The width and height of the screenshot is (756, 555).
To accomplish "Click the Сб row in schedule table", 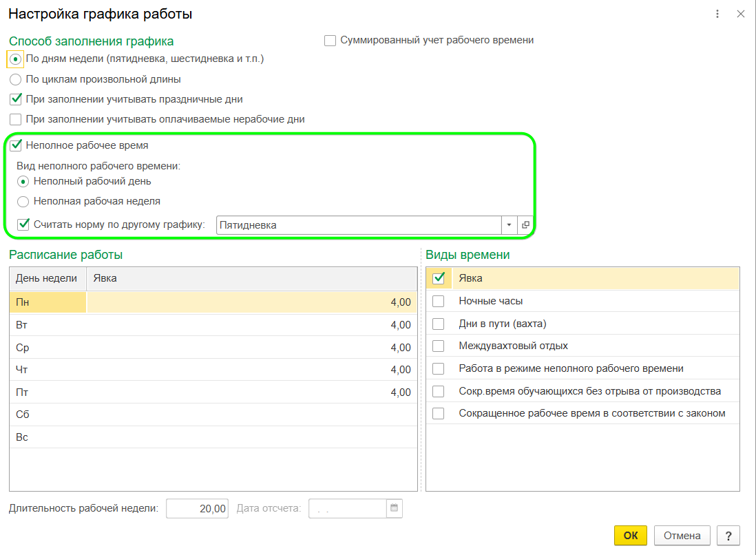I will [x=213, y=415].
